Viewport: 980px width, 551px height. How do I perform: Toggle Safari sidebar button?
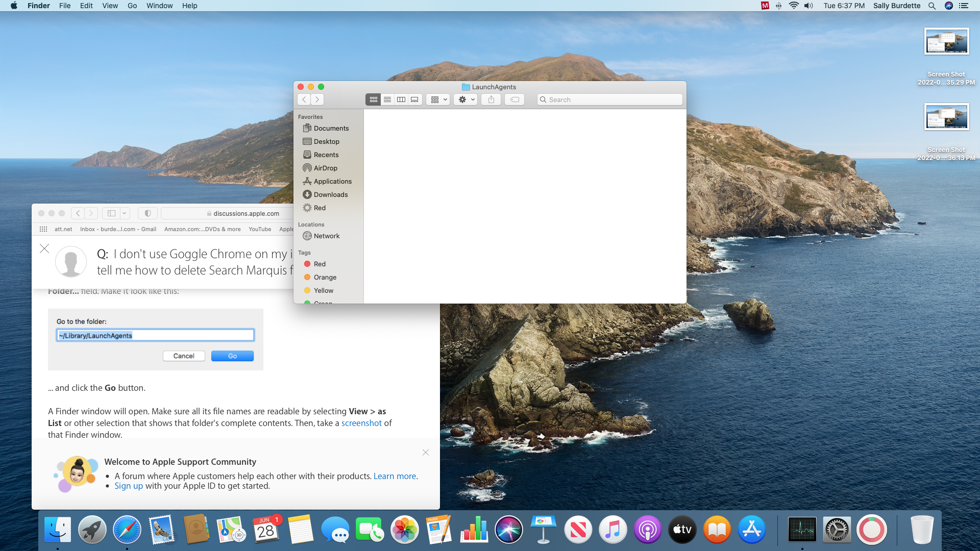point(111,213)
